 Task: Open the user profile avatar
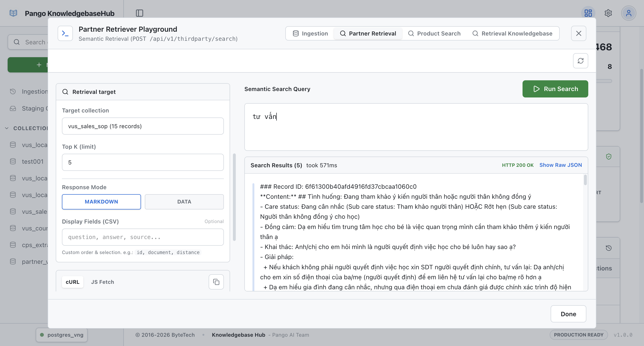click(629, 13)
